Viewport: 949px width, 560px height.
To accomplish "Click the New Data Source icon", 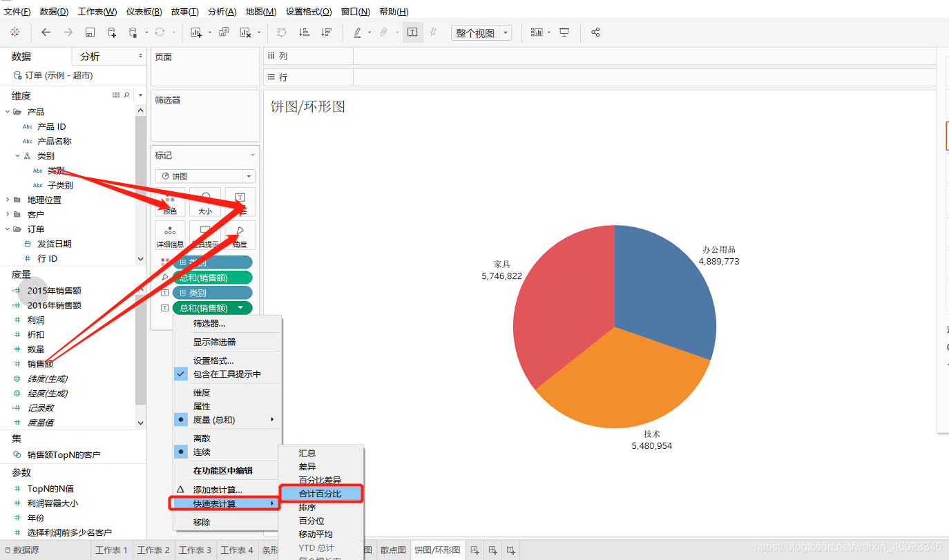I will (112, 32).
